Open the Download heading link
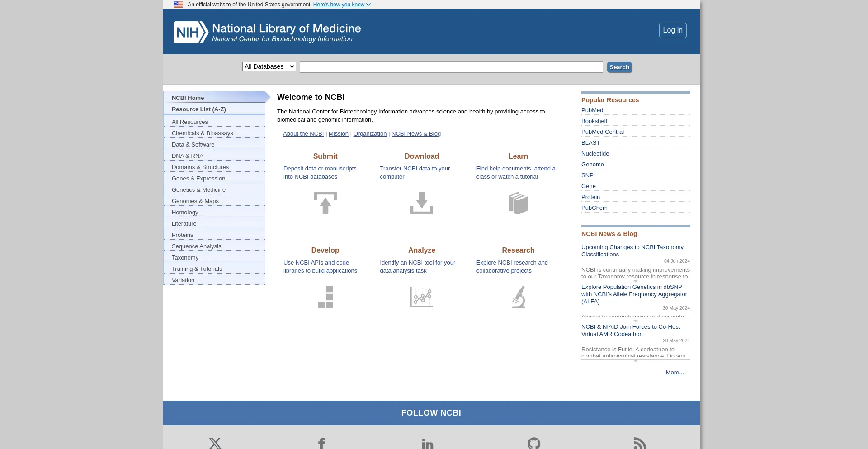868x449 pixels. (422, 156)
